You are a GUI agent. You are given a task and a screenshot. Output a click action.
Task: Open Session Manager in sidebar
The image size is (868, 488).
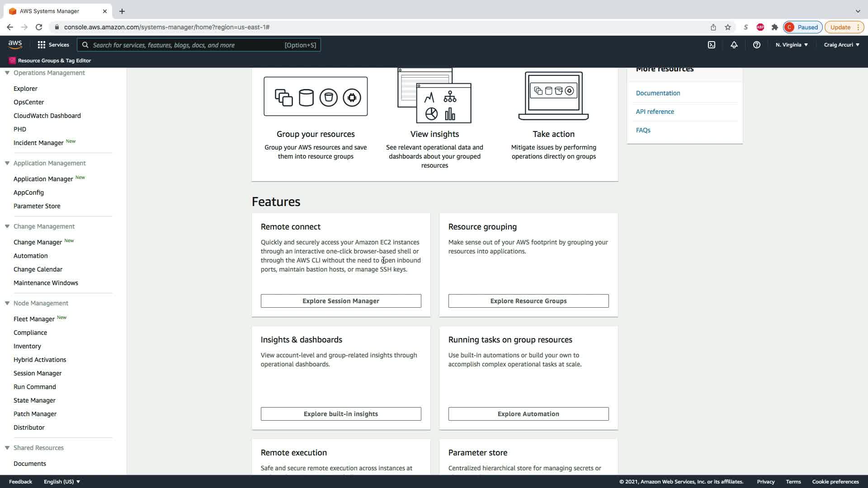(x=38, y=373)
